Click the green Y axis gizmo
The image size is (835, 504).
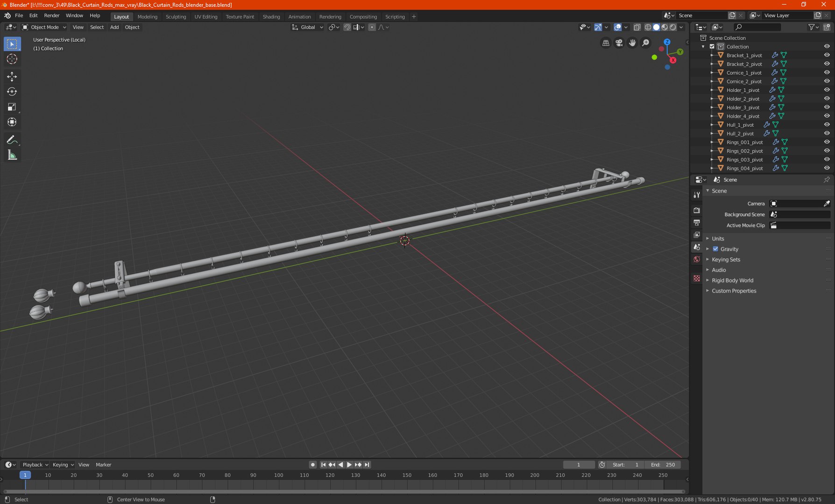coord(680,52)
